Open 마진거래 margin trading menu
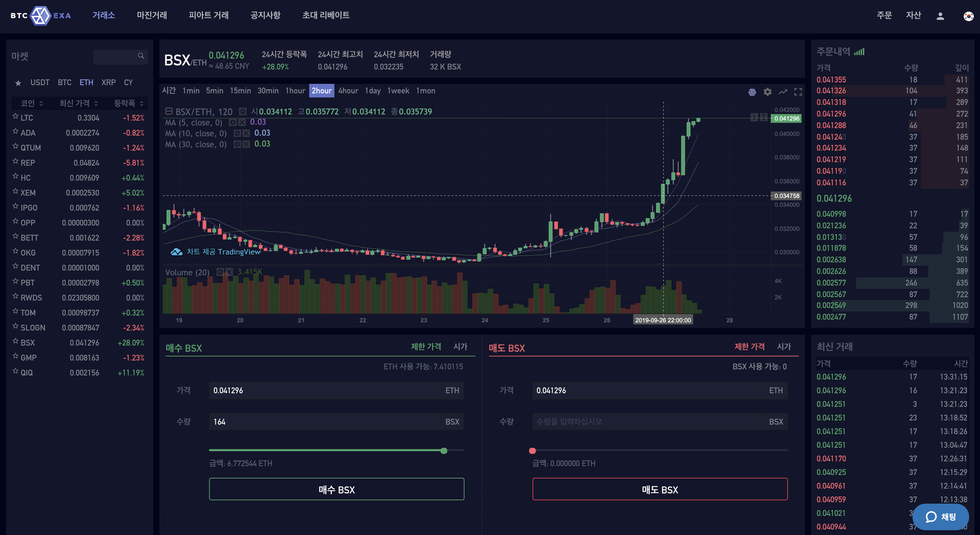This screenshot has height=535, width=980. (152, 15)
